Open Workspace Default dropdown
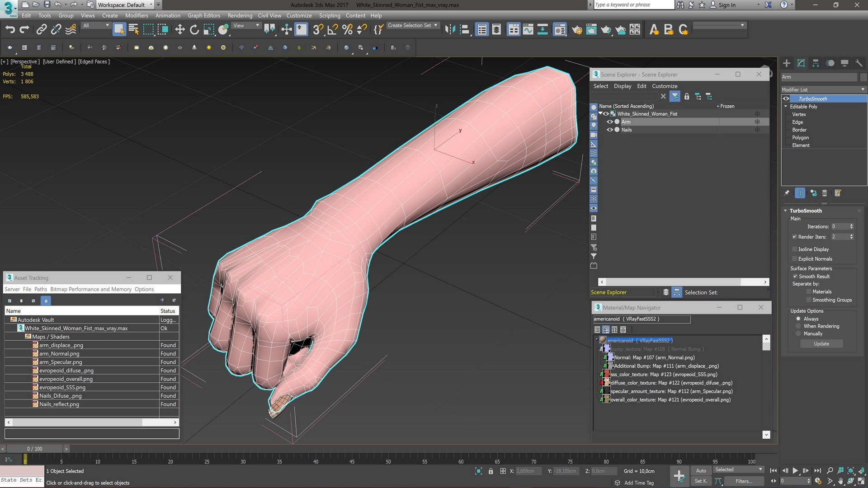Viewport: 868px width, 488px height. pos(125,5)
